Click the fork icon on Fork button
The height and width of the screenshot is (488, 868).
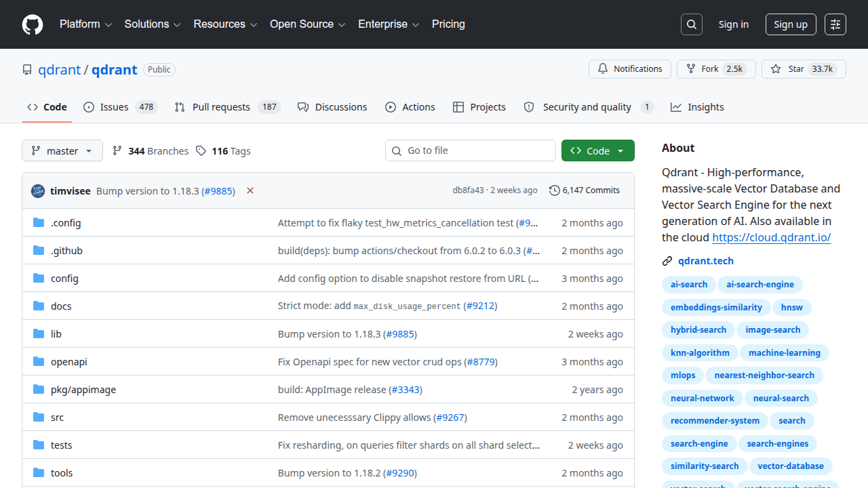pos(691,69)
